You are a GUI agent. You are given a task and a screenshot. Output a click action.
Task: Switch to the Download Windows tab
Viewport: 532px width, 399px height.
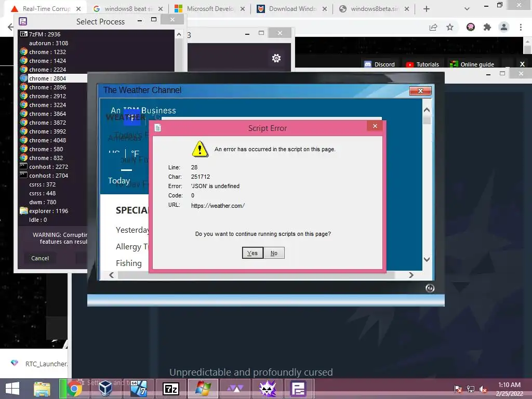(292, 9)
